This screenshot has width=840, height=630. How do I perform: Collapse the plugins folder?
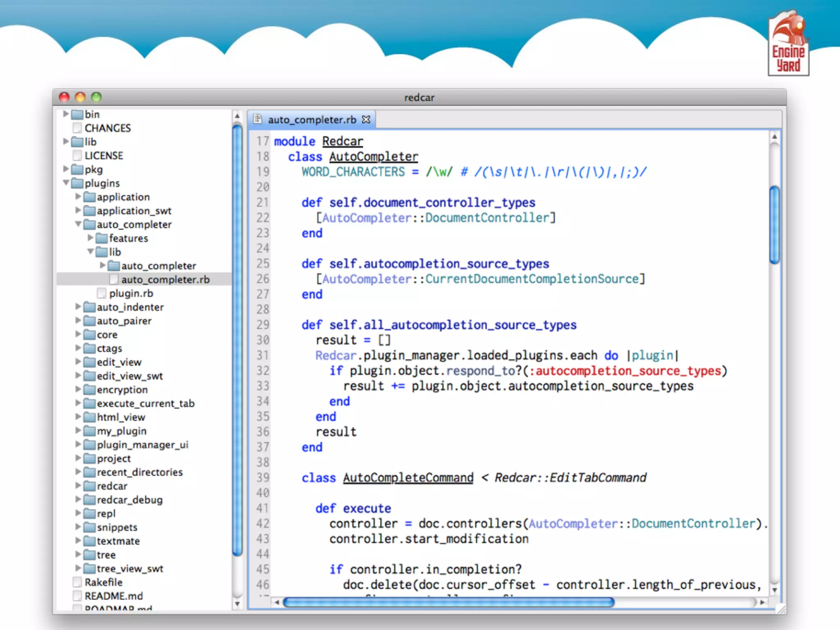coord(66,183)
